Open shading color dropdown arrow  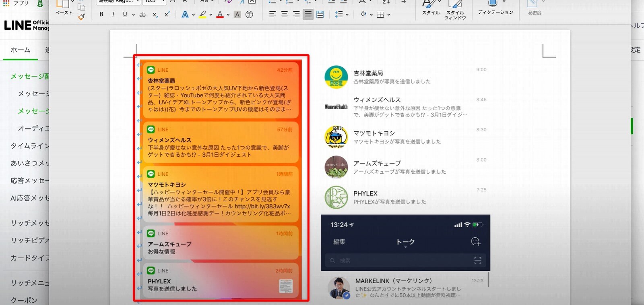[x=372, y=15]
